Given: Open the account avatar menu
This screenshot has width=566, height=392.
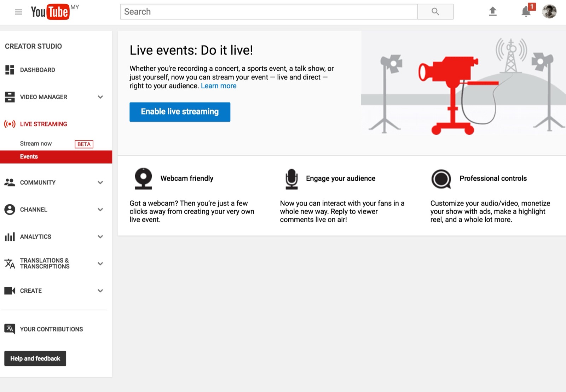Looking at the screenshot, I should click(x=549, y=12).
